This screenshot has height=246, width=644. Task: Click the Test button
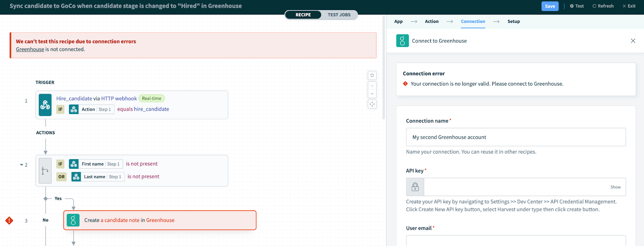(x=577, y=6)
